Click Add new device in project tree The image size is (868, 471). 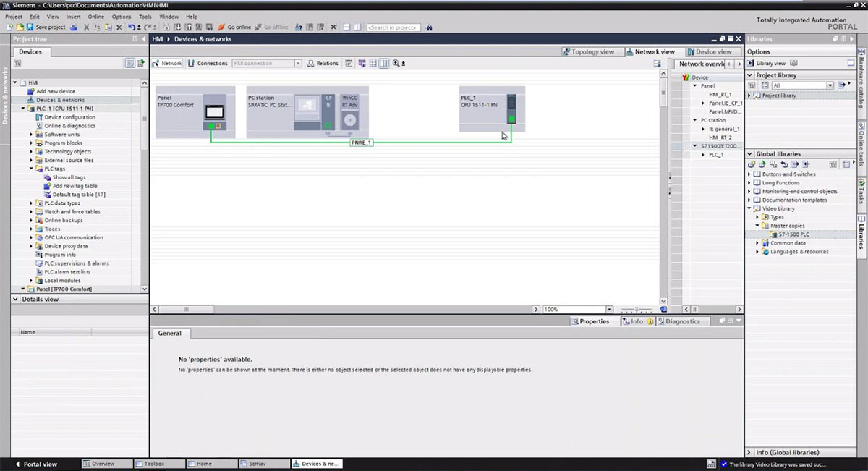pos(56,91)
